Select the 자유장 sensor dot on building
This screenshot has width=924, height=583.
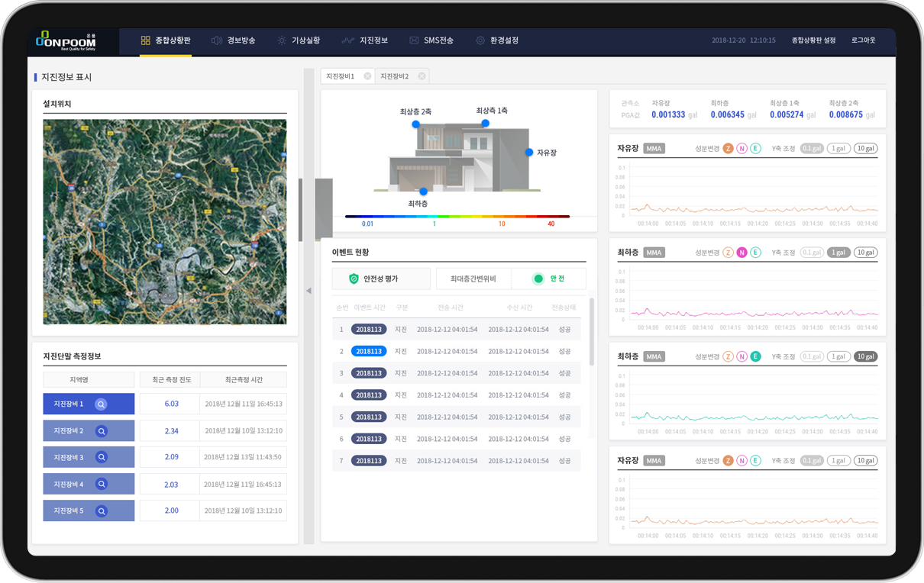coord(528,153)
